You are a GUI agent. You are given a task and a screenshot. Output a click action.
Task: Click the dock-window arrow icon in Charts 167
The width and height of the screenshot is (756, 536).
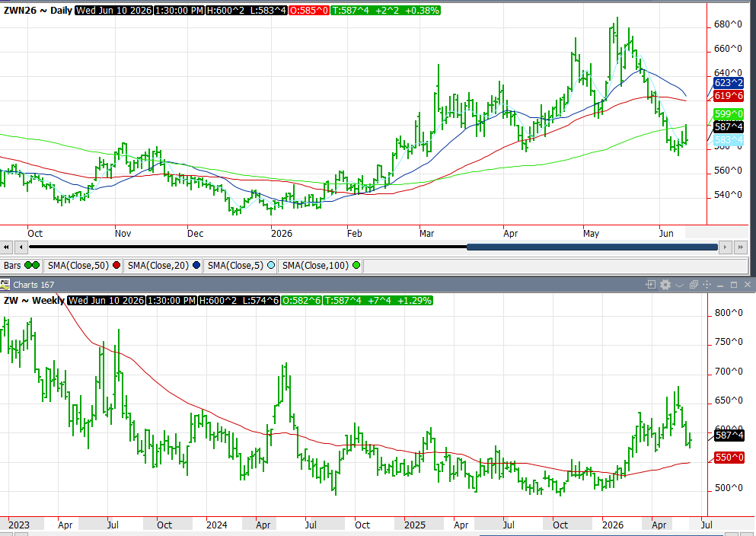click(651, 285)
